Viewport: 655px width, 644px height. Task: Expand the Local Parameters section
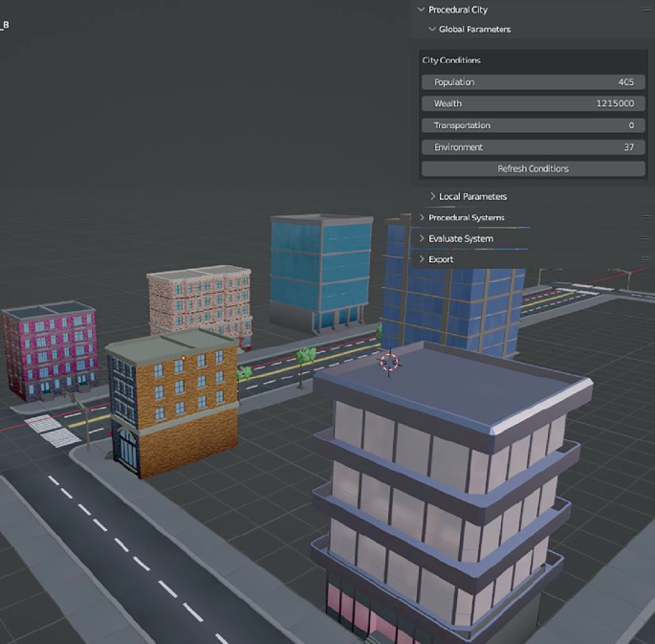click(x=433, y=196)
